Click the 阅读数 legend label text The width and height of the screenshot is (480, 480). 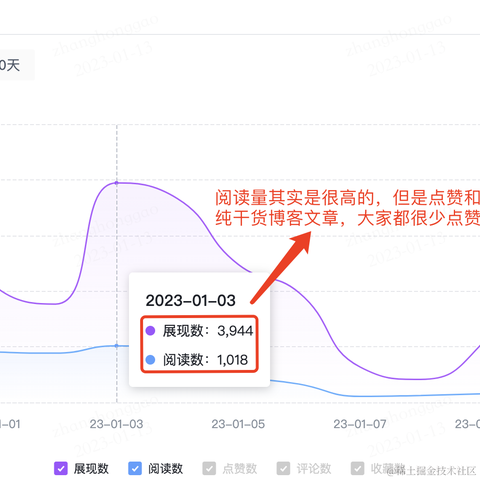pos(165,468)
